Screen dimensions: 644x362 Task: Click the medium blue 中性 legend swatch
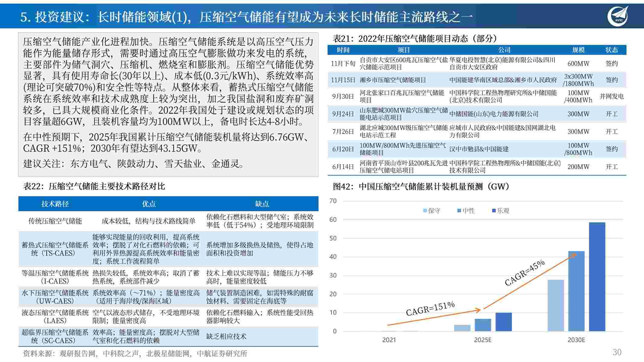[459, 211]
